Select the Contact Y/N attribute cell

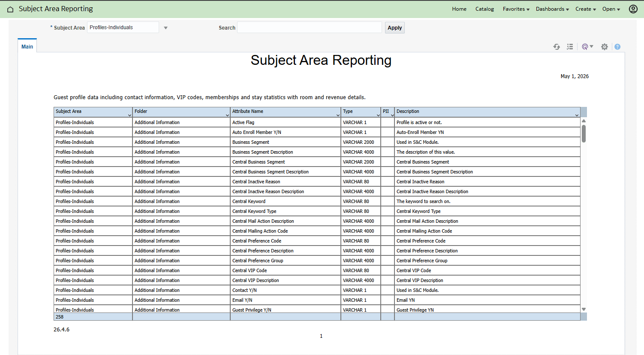coord(286,290)
